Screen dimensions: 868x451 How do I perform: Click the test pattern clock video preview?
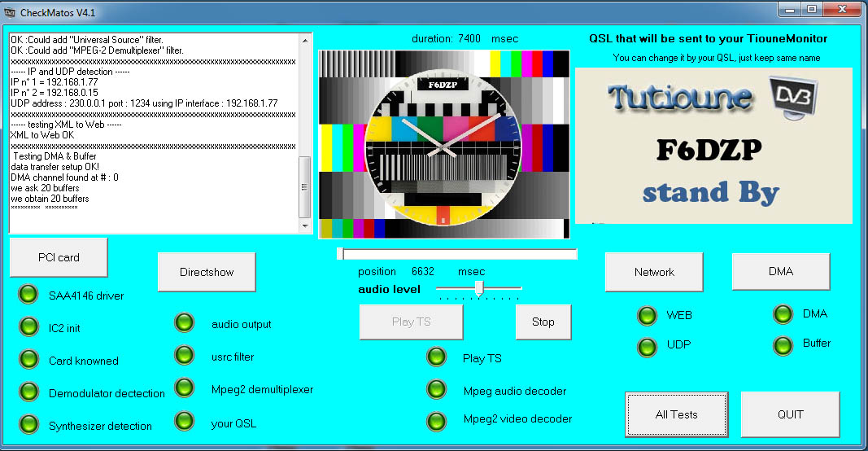coord(444,145)
